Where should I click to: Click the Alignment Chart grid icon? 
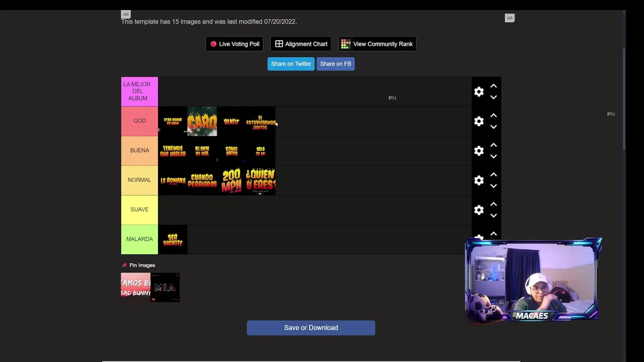[x=279, y=44]
